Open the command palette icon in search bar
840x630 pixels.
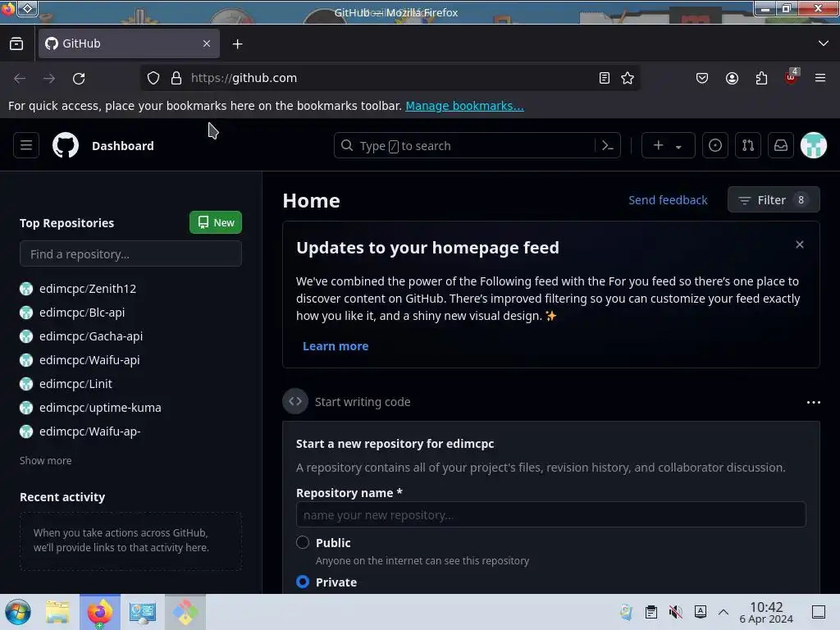click(608, 145)
